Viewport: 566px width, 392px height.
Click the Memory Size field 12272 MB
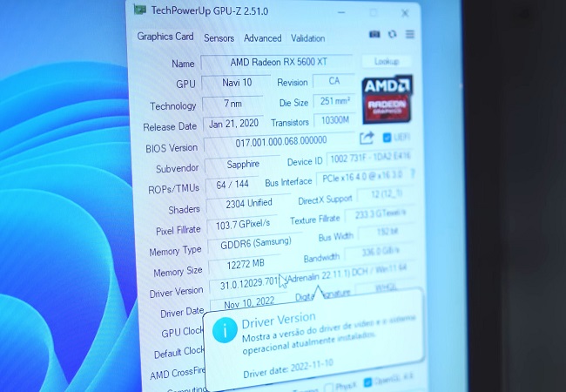coord(245,264)
